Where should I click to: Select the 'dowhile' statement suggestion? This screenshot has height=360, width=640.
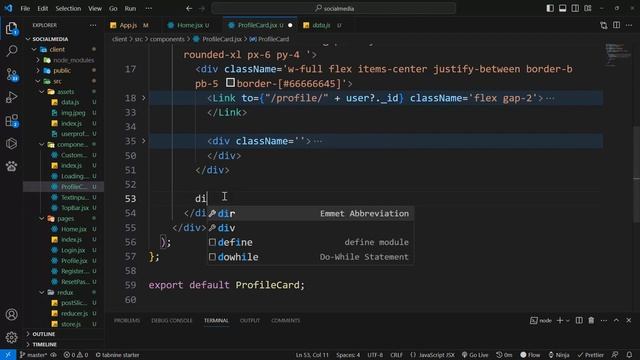click(x=310, y=257)
